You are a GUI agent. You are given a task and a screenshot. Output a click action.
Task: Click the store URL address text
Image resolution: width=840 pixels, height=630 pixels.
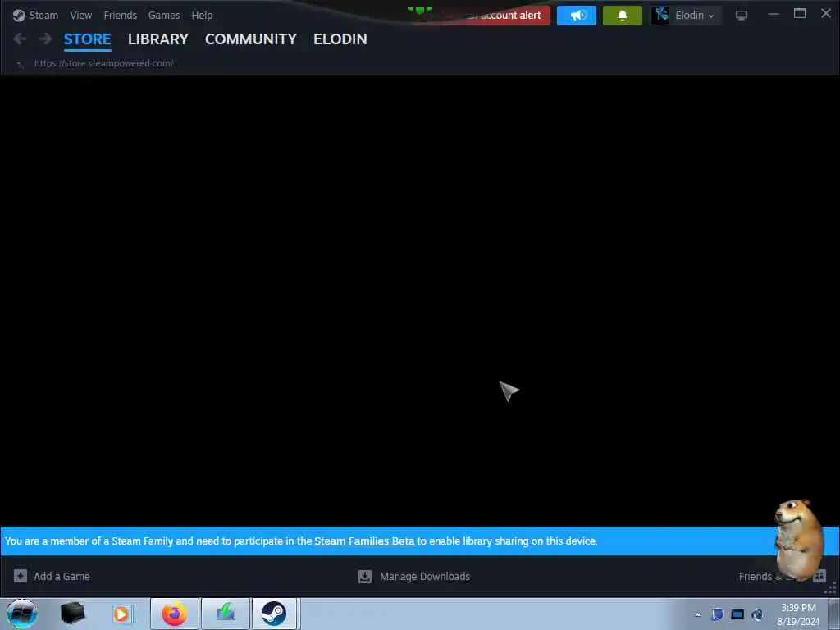104,63
